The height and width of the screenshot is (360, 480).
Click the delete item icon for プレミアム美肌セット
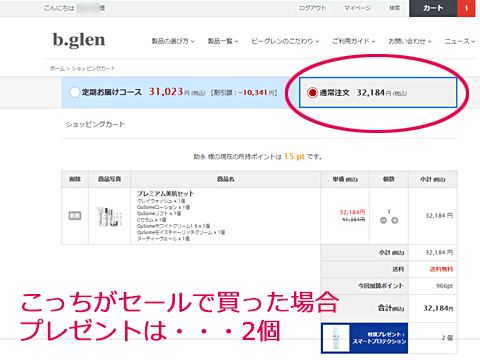pyautogui.click(x=75, y=216)
